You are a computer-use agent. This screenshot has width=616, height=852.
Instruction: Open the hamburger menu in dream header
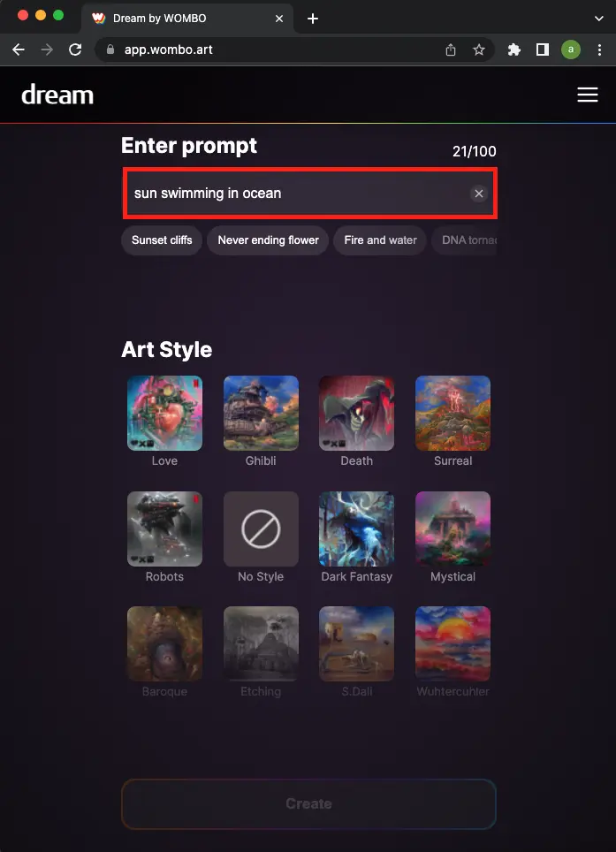587,95
